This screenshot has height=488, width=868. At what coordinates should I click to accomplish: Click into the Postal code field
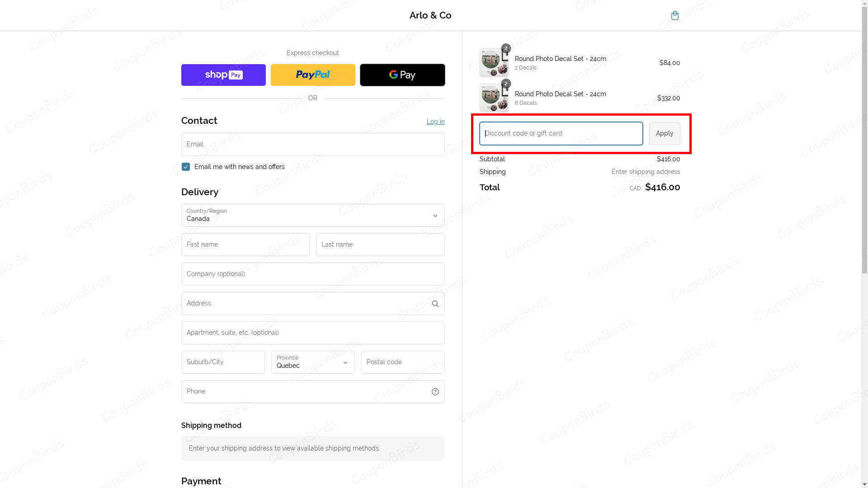point(403,362)
